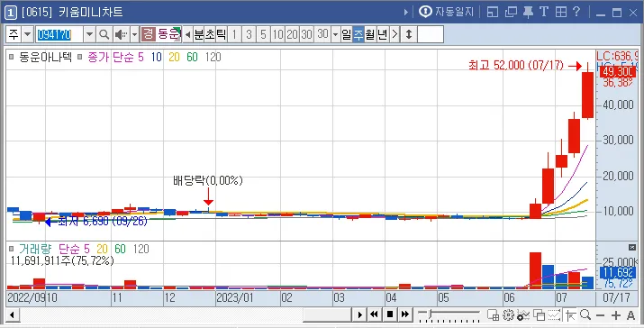The width and height of the screenshot is (644, 328).
Task: Click the play forward button
Action: pyautogui.click(x=359, y=314)
